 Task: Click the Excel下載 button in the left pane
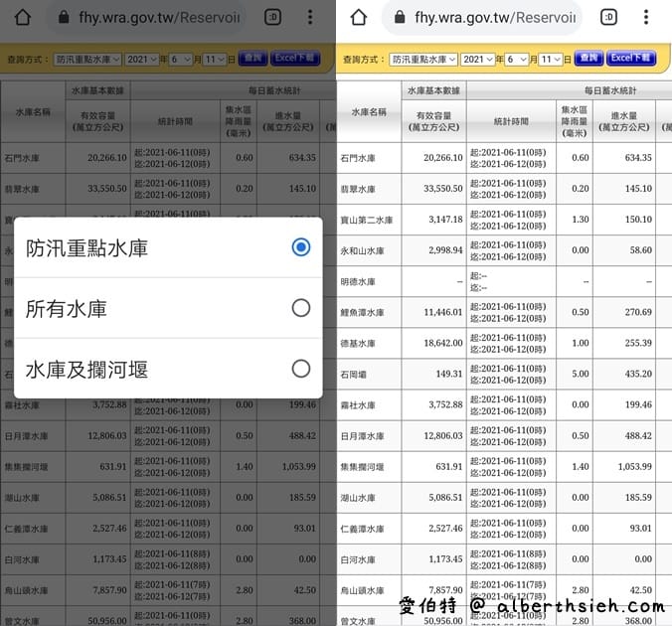(x=295, y=58)
